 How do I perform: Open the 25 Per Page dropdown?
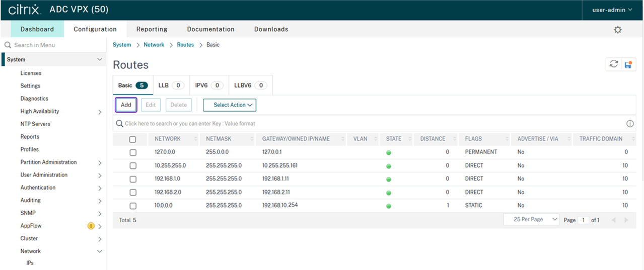click(x=531, y=220)
